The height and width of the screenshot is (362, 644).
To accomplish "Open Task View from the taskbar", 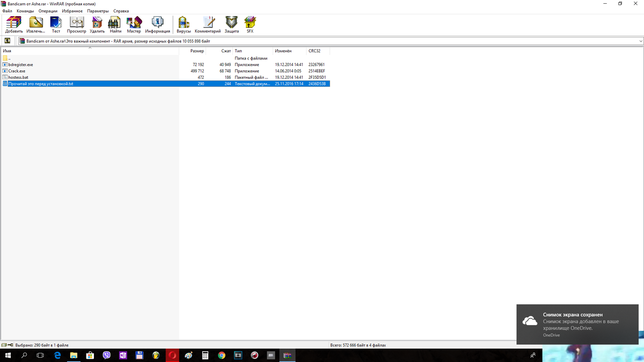I will (40, 355).
